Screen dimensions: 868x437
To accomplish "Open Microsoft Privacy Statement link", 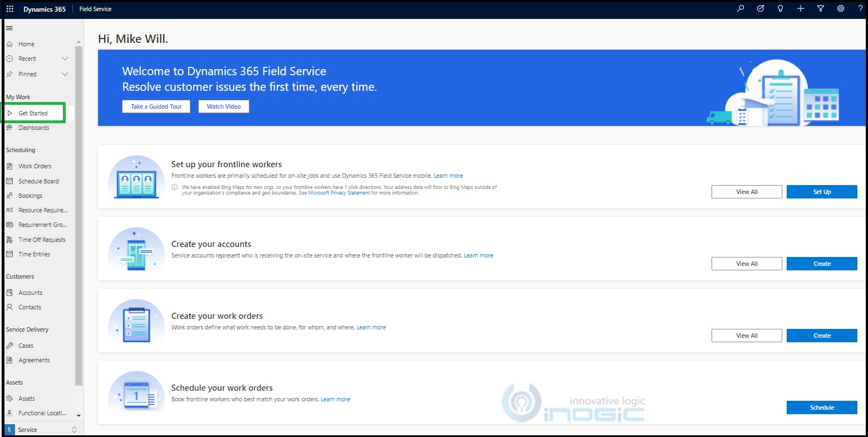I will pyautogui.click(x=339, y=193).
